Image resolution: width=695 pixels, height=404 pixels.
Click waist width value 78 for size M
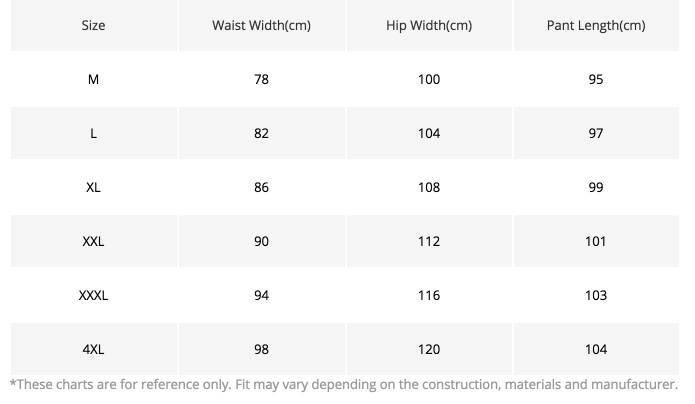tap(261, 79)
